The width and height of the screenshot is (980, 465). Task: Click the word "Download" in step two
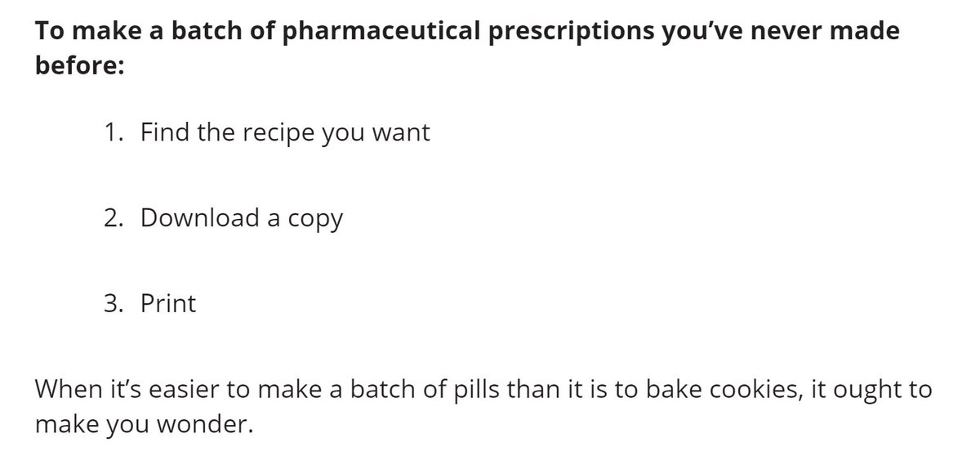[200, 218]
